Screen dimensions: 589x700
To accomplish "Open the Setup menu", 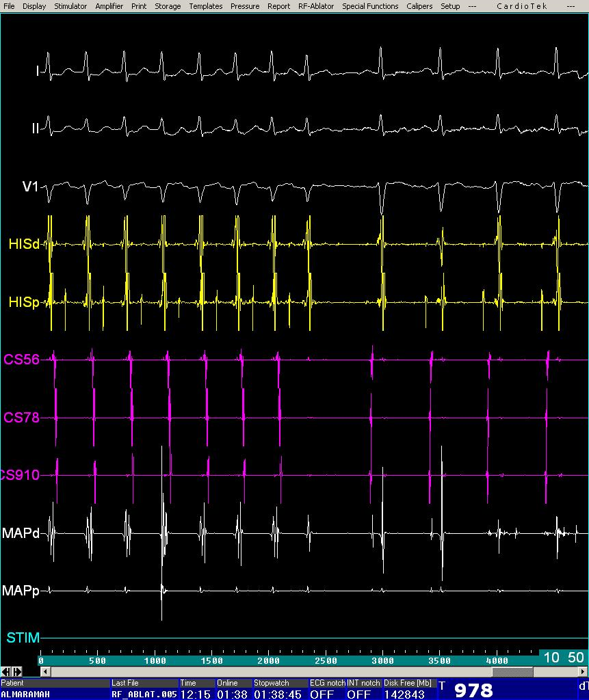I will 450,6.
